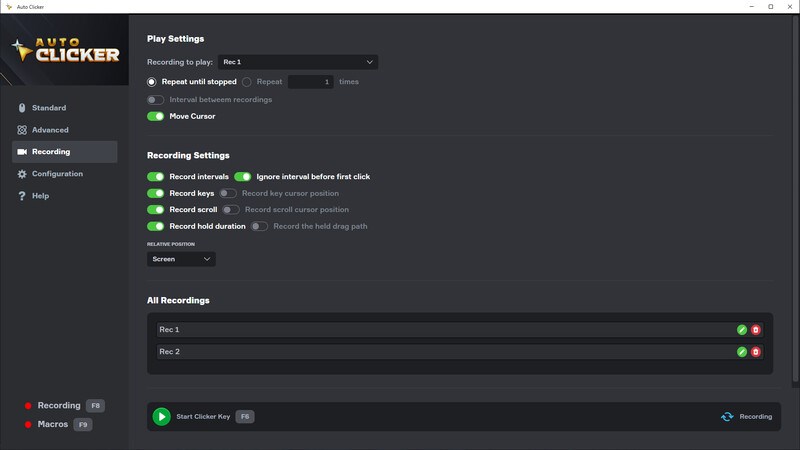Click the F6 Start Clicker hotkey button
This screenshot has height=450, width=800.
pyautogui.click(x=245, y=417)
